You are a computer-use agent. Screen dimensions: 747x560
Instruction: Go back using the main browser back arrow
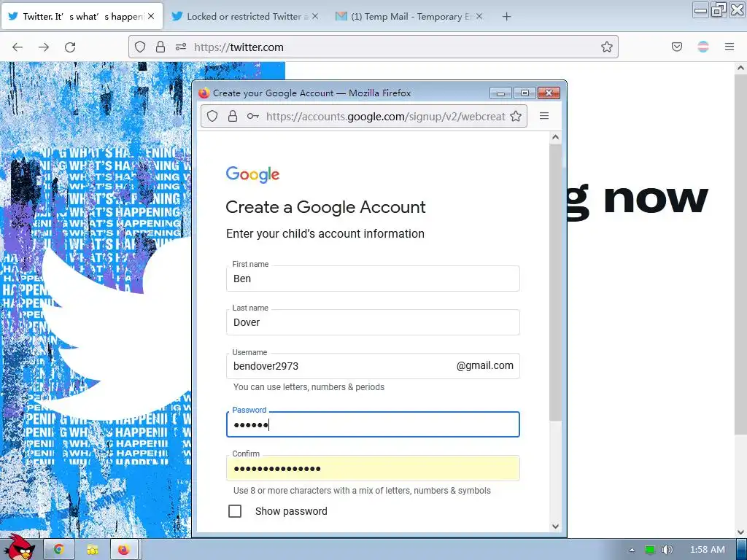18,47
